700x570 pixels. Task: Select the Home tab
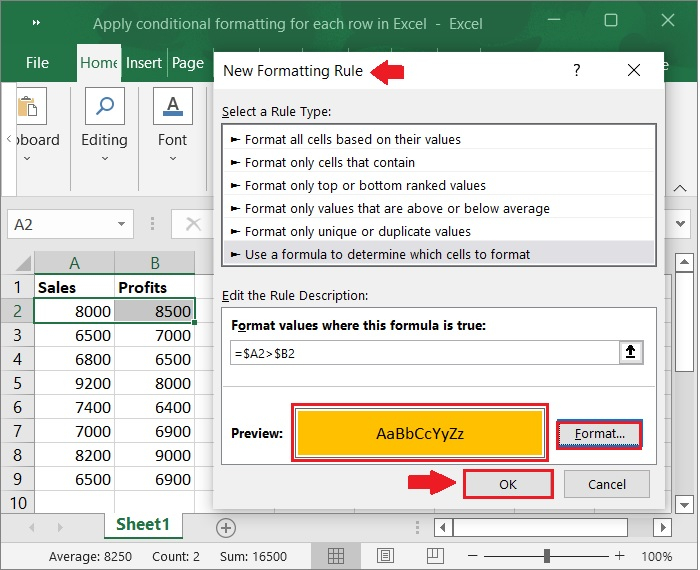[99, 63]
